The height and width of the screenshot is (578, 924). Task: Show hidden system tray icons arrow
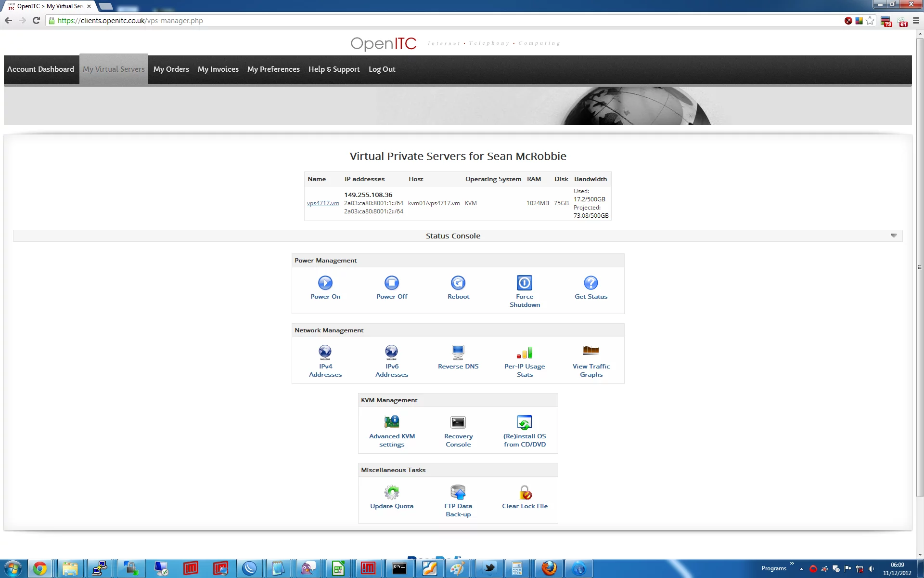[801, 569]
